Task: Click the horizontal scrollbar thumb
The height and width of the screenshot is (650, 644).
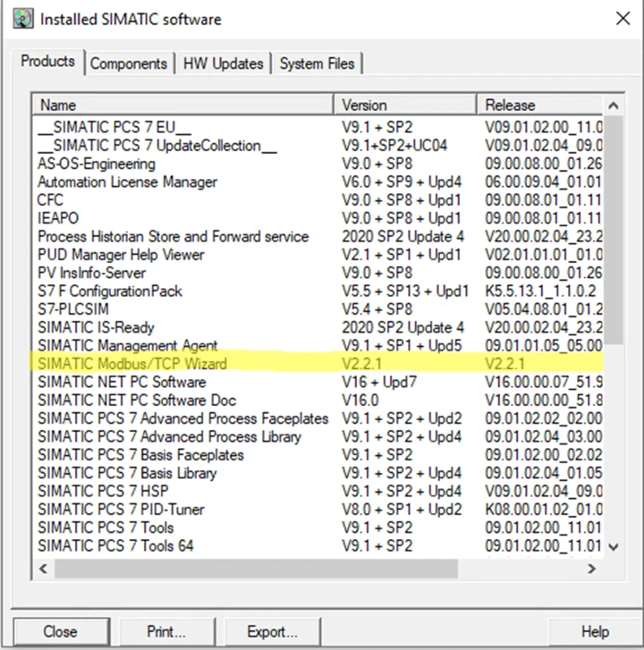Action: pyautogui.click(x=257, y=569)
